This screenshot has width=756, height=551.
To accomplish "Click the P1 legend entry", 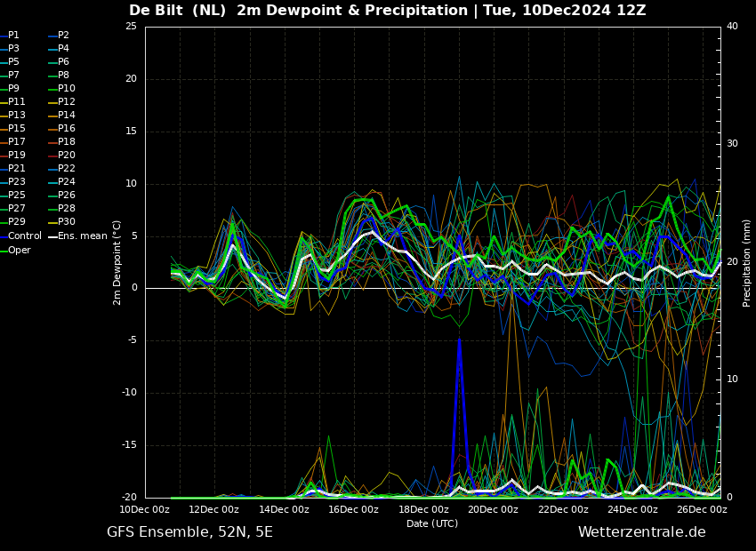I will click(x=10, y=36).
